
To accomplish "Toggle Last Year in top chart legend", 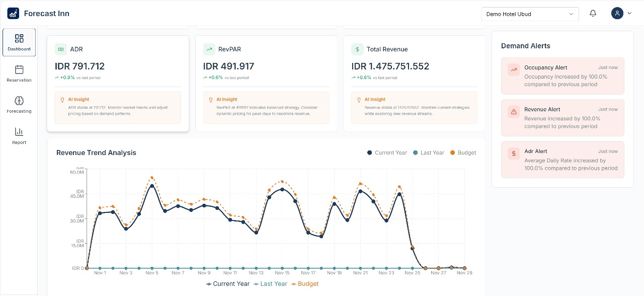I will click(x=428, y=153).
